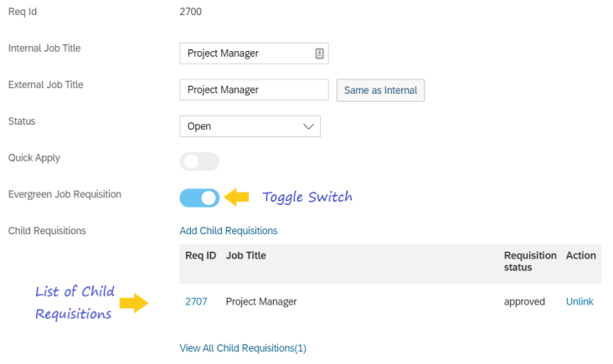Click the icon inside Internal Job Title field
Viewport: 613px width, 364px height.
(x=319, y=54)
